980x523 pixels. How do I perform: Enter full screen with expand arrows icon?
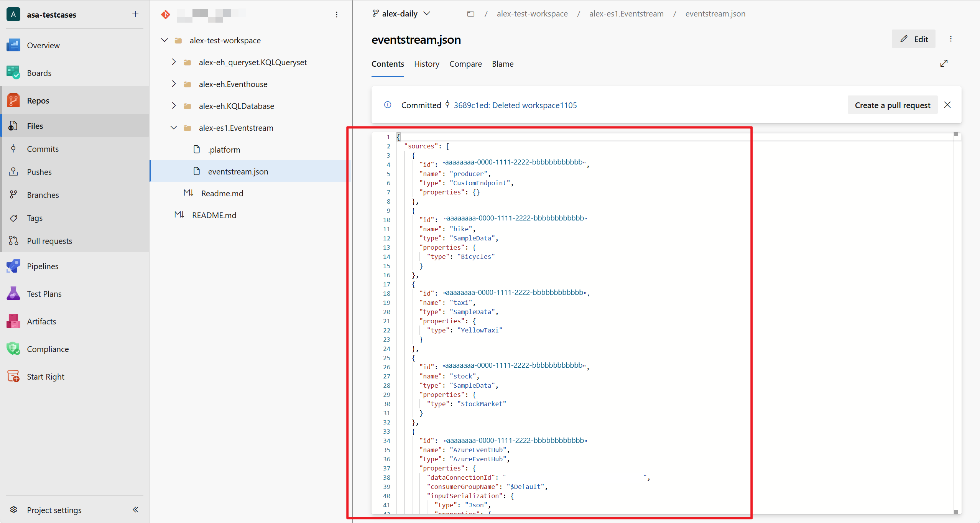[944, 63]
